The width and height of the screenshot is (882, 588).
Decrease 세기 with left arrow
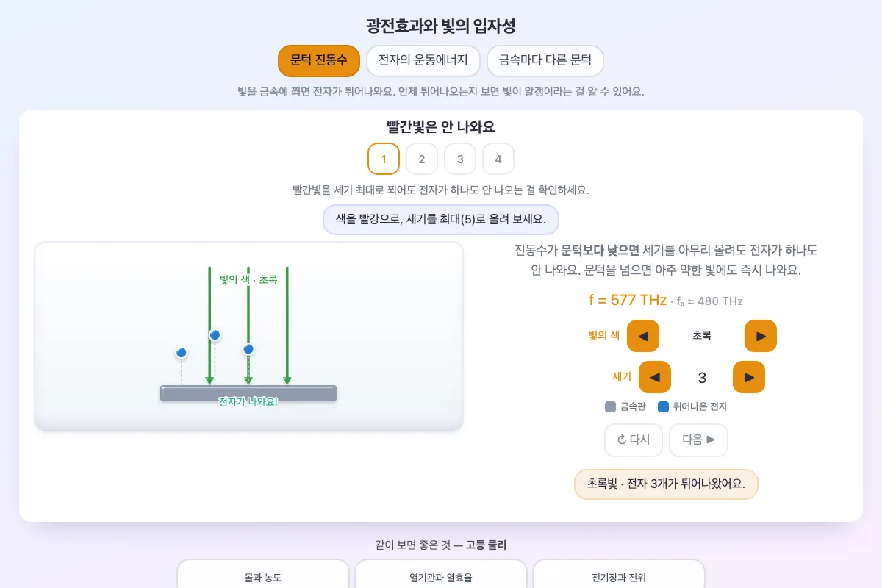(x=655, y=377)
